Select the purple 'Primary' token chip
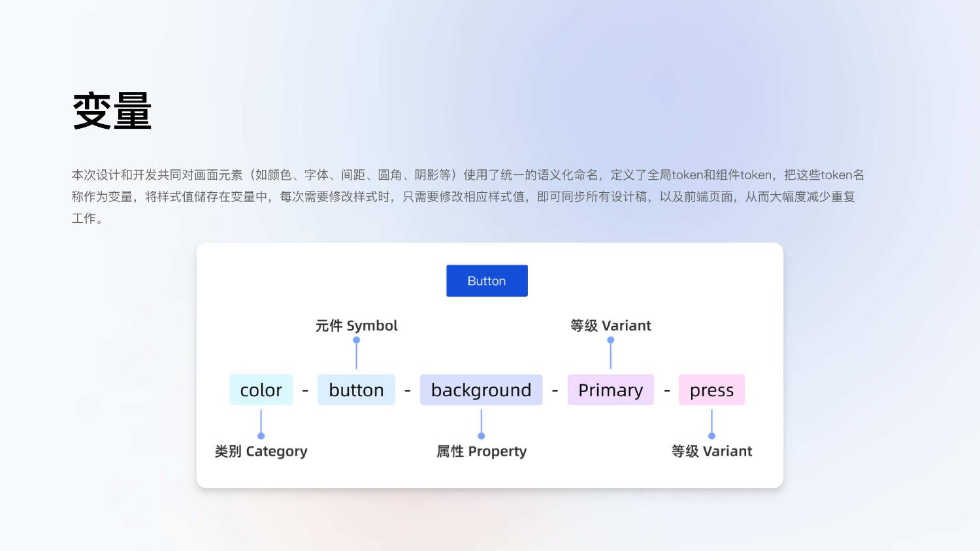980x551 pixels. (x=610, y=390)
